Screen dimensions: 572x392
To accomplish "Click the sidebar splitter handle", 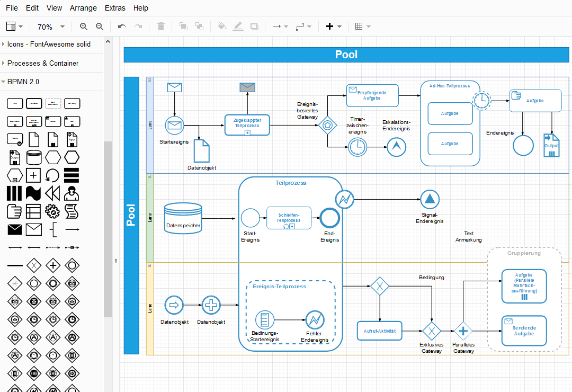I will [x=116, y=261].
